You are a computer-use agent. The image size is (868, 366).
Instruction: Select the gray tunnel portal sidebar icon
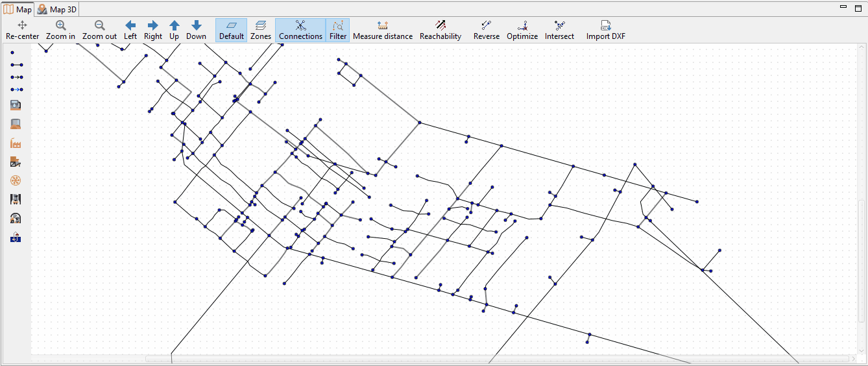pyautogui.click(x=16, y=124)
